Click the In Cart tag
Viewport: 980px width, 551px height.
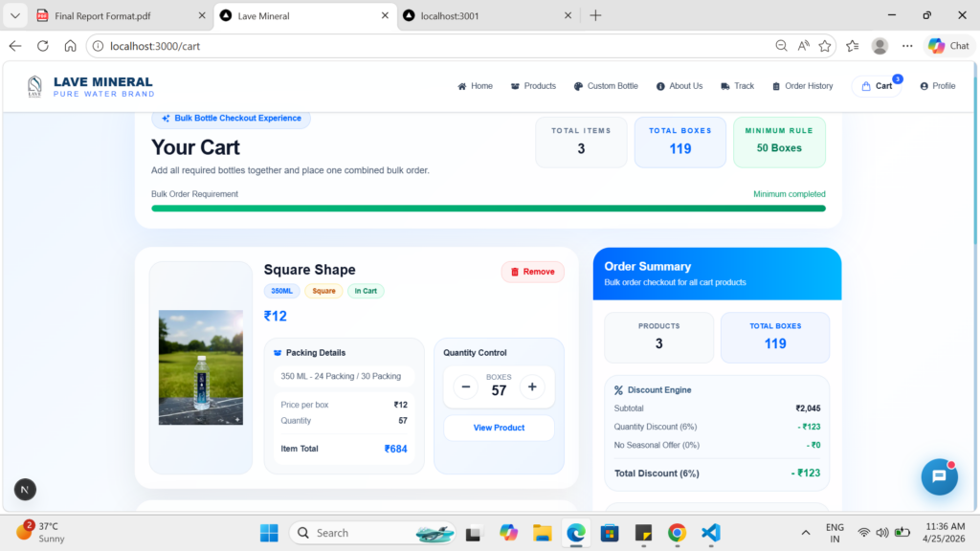click(366, 291)
